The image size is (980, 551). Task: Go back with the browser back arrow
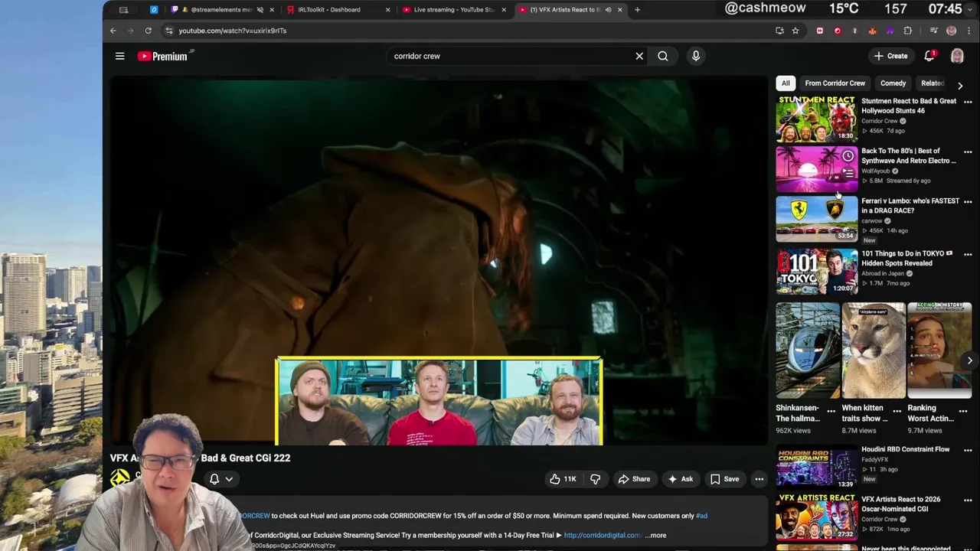tap(113, 31)
